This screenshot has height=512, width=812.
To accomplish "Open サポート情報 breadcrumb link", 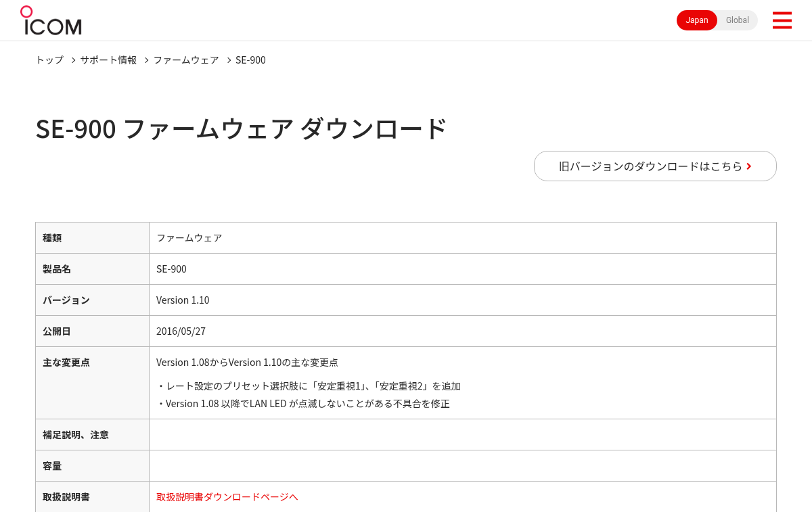I will pyautogui.click(x=108, y=60).
